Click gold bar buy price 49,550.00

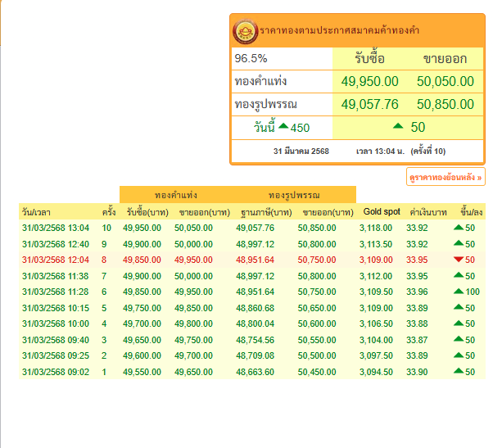(x=142, y=372)
